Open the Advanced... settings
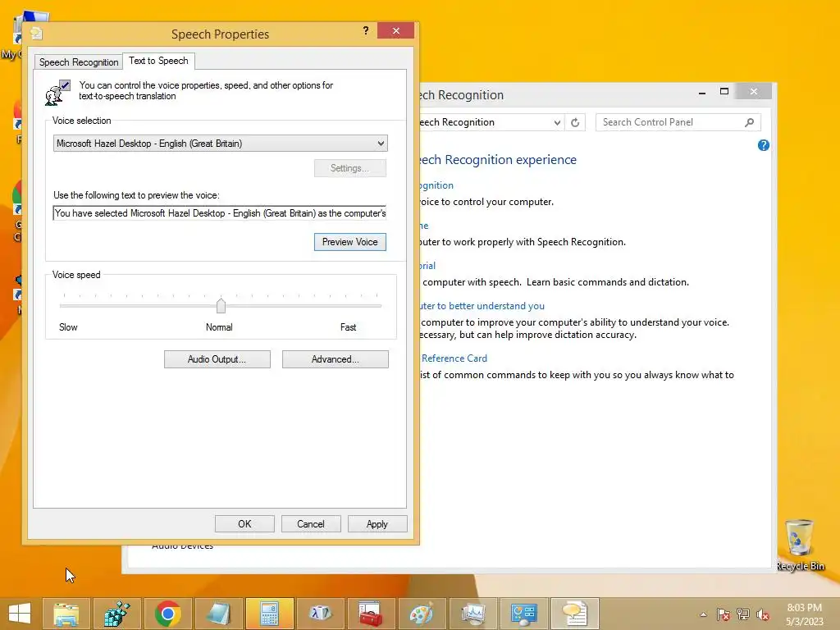The height and width of the screenshot is (630, 840). point(336,359)
